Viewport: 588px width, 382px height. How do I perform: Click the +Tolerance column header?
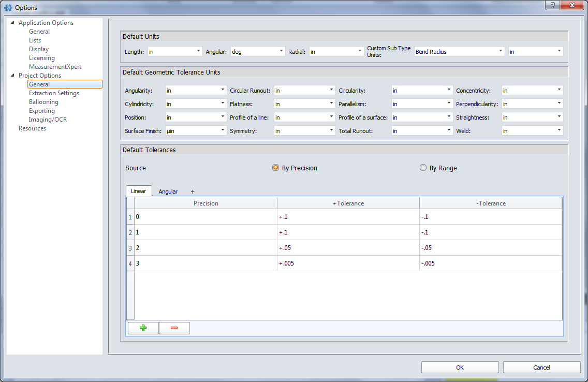(x=348, y=203)
